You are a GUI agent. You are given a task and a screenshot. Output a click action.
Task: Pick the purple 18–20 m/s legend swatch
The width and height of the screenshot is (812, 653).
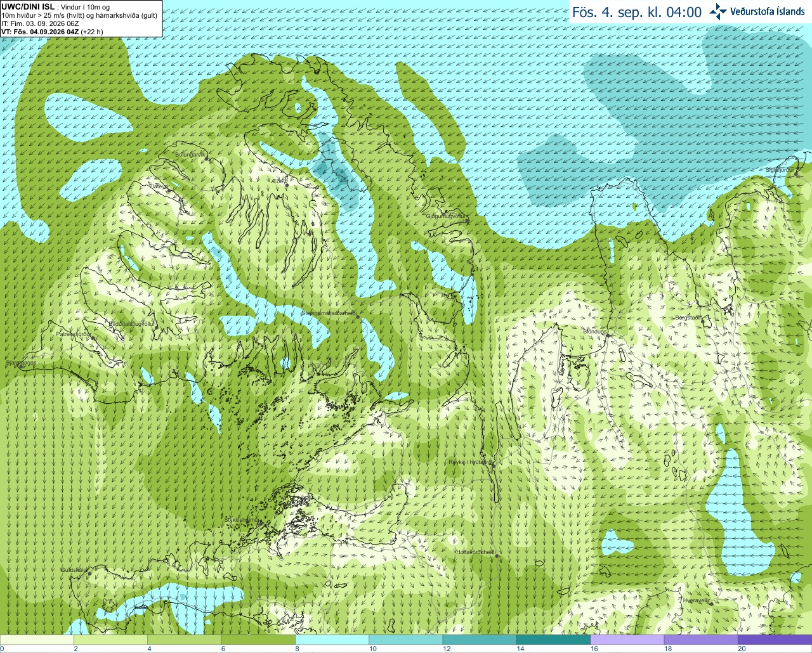coord(701,640)
